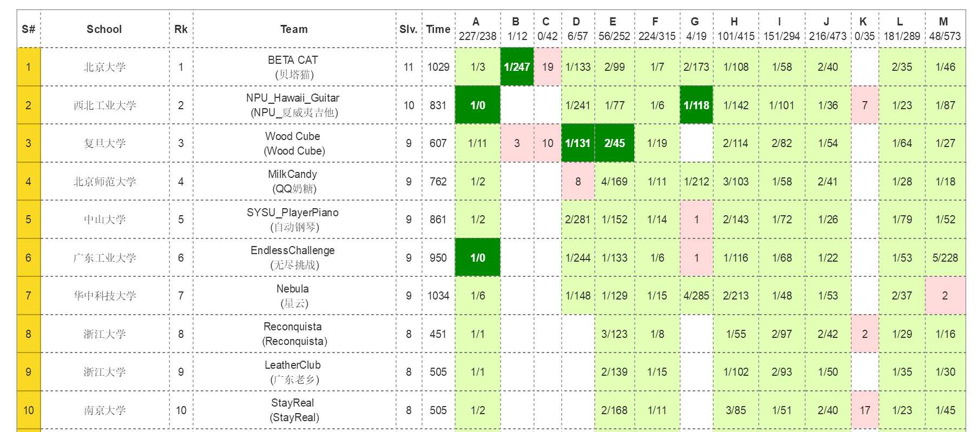Screen dimensions: 980x432
Task: Click the pink cell showing 17
Action: [x=865, y=410]
